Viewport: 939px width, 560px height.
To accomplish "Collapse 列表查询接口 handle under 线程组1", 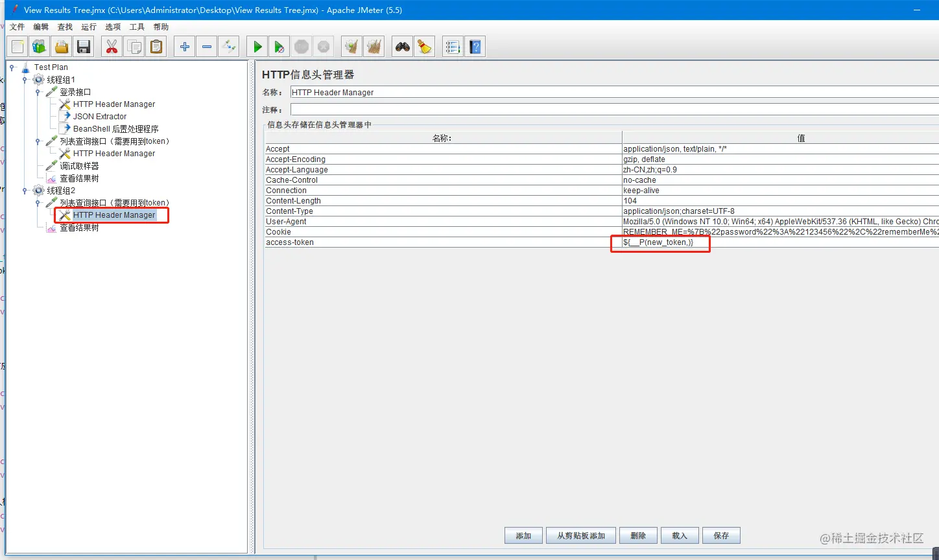I will point(38,141).
